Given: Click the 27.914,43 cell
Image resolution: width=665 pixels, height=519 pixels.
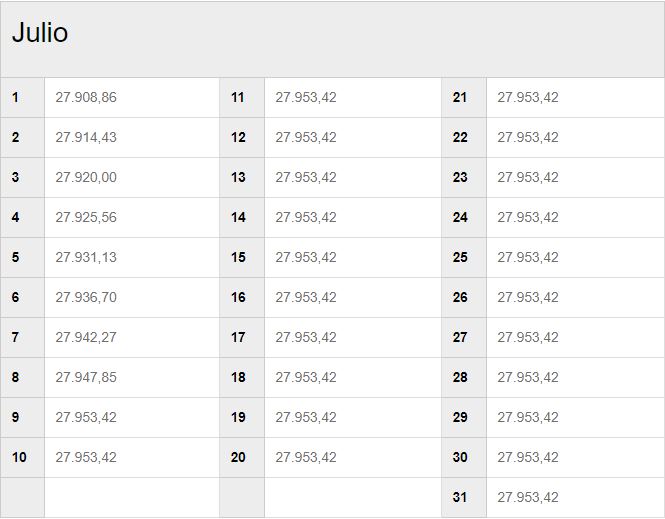Looking at the screenshot, I should [86, 138].
